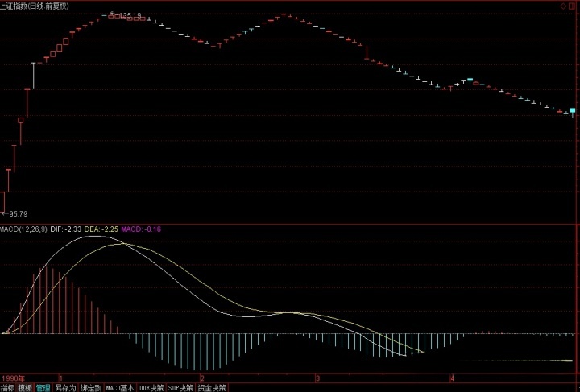This screenshot has width=580, height=392.
Task: Click the DEA: -2.25 value
Action: point(101,229)
